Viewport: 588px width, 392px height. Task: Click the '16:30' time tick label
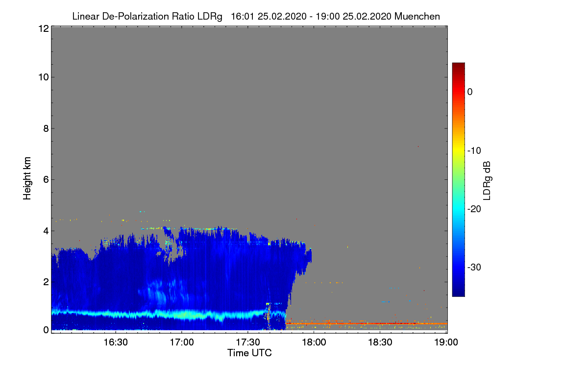coord(116,342)
